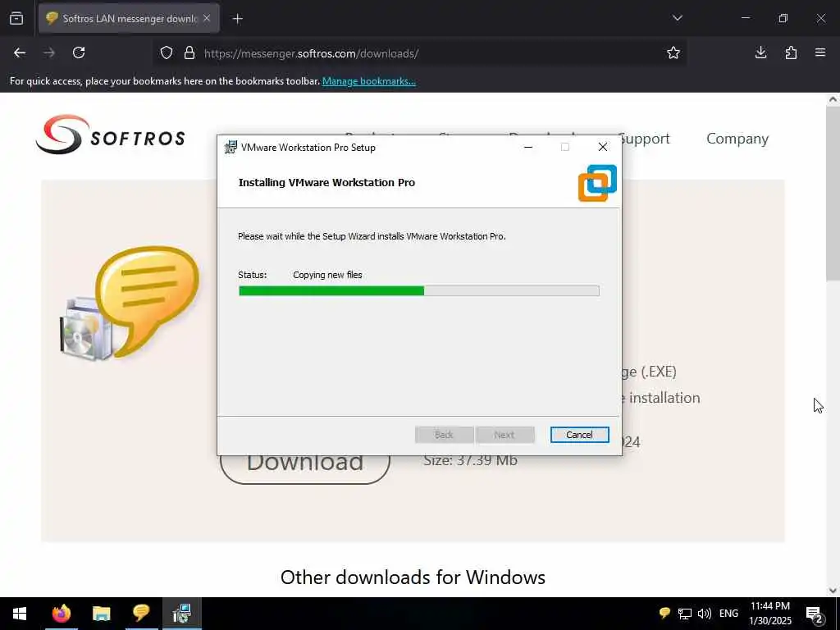The height and width of the screenshot is (630, 840).
Task: Click scrollbar up arrow
Action: pyautogui.click(x=833, y=99)
